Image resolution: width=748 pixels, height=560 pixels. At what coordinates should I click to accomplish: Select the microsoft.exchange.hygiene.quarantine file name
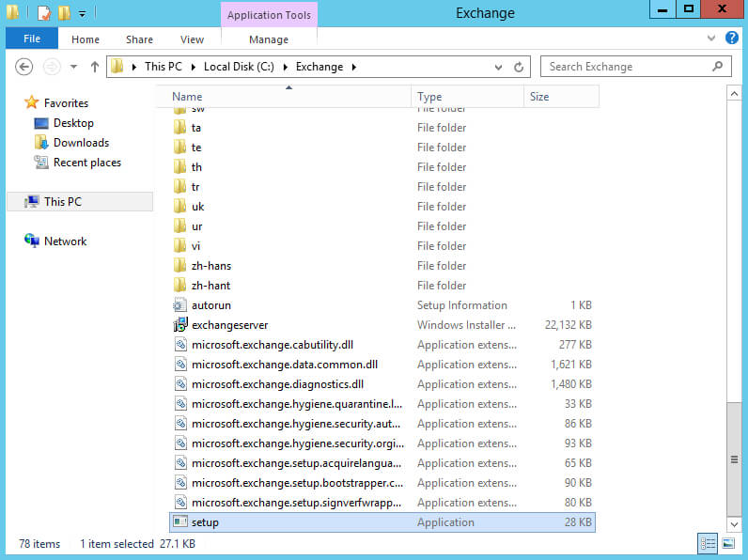click(297, 404)
